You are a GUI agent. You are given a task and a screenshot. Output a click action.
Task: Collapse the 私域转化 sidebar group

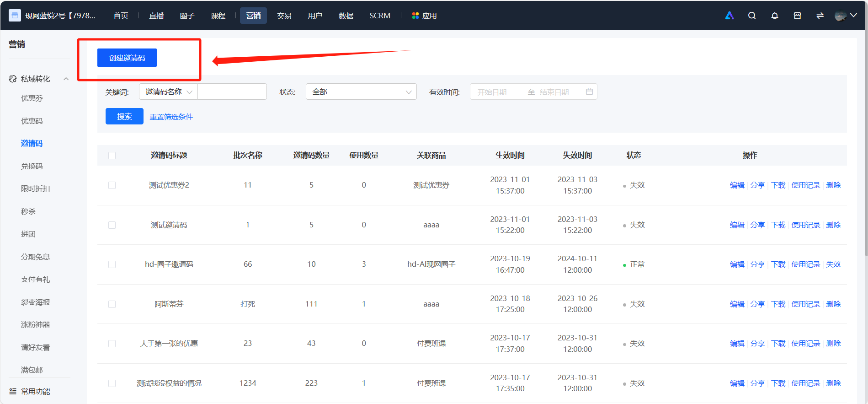pos(66,79)
